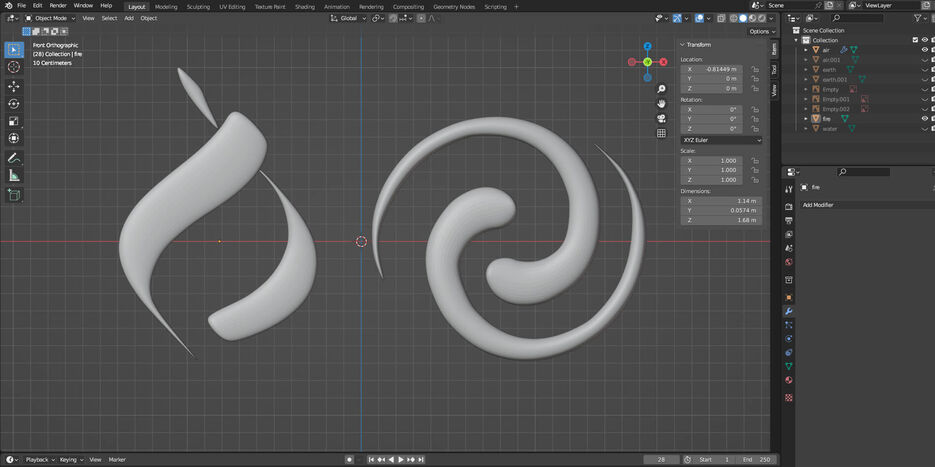
Task: Activate the Transform tool
Action: tap(14, 138)
